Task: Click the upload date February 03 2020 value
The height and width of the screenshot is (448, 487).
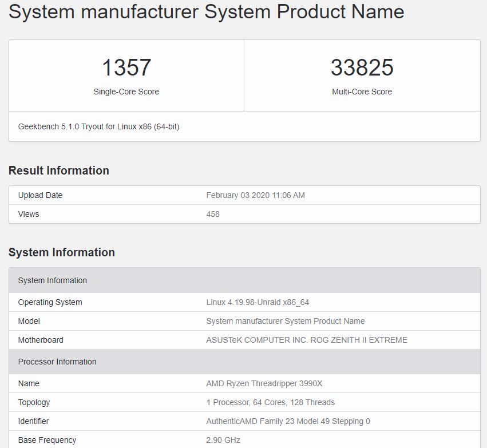Action: [x=255, y=195]
